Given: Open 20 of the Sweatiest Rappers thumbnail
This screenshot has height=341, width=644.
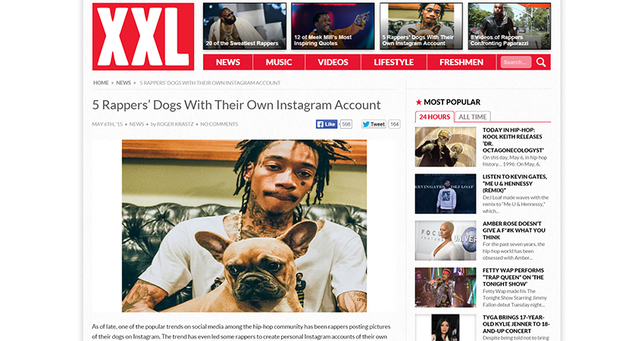Looking at the screenshot, I should pos(245,27).
